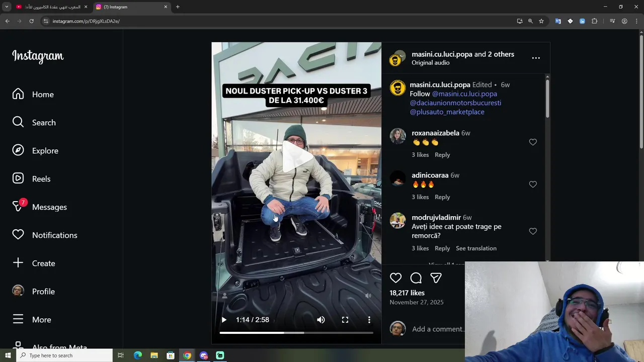Click the browser address bar URL
The width and height of the screenshot is (644, 362).
pos(86,21)
